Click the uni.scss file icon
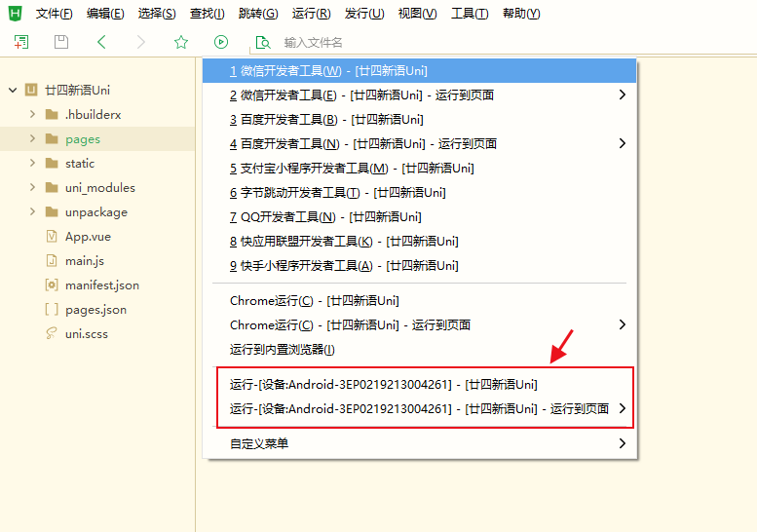This screenshot has width=757, height=532. pos(52,333)
